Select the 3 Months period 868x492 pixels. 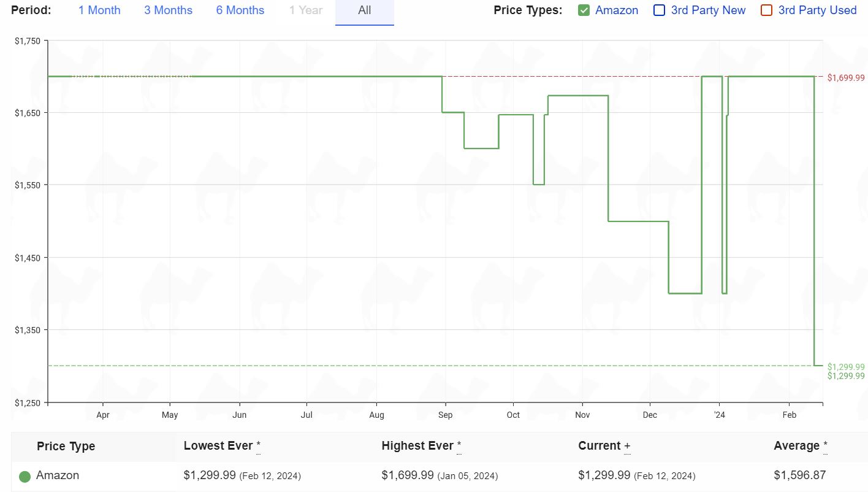click(x=168, y=10)
